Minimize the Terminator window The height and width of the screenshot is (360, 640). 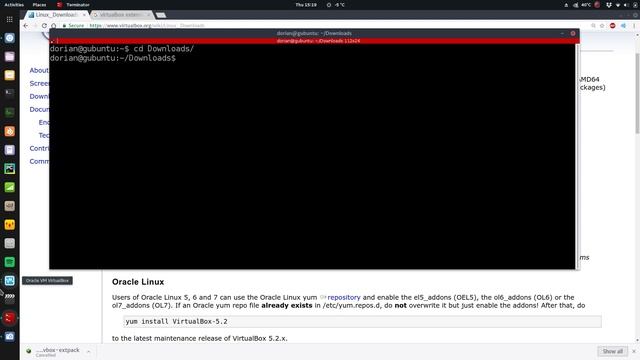[562, 33]
